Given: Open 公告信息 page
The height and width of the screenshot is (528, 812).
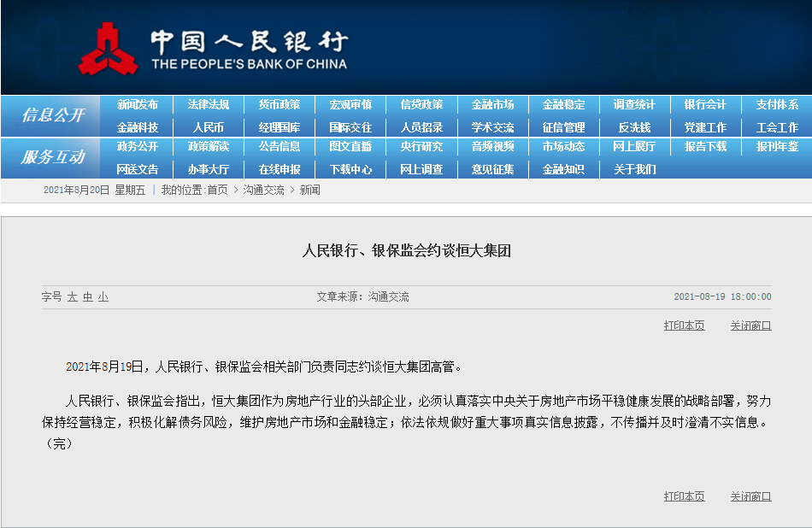Looking at the screenshot, I should pyautogui.click(x=279, y=146).
